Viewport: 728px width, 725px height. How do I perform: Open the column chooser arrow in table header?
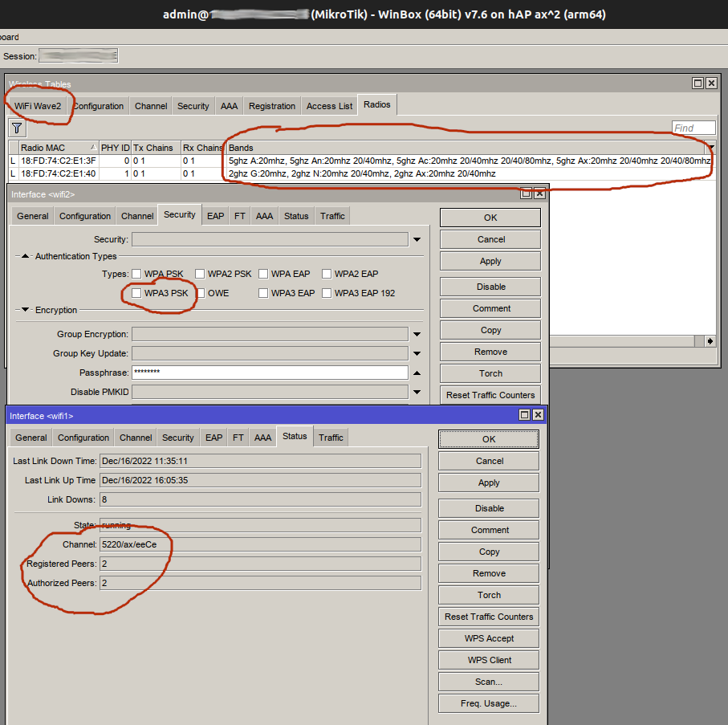(x=710, y=149)
